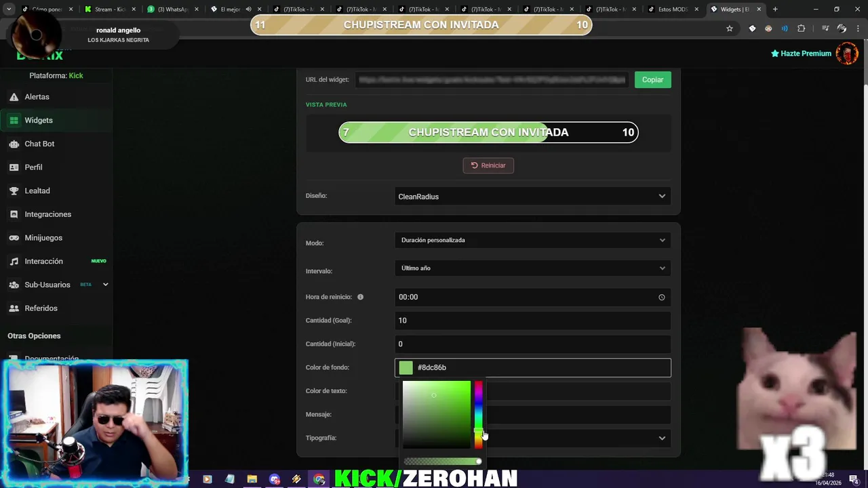This screenshot has height=488, width=868.
Task: Open Alertas in the sidebar menu
Action: pos(37,97)
